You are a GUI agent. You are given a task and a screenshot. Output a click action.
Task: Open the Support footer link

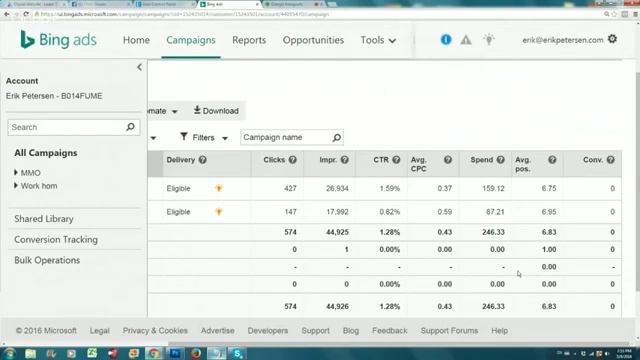[316, 331]
